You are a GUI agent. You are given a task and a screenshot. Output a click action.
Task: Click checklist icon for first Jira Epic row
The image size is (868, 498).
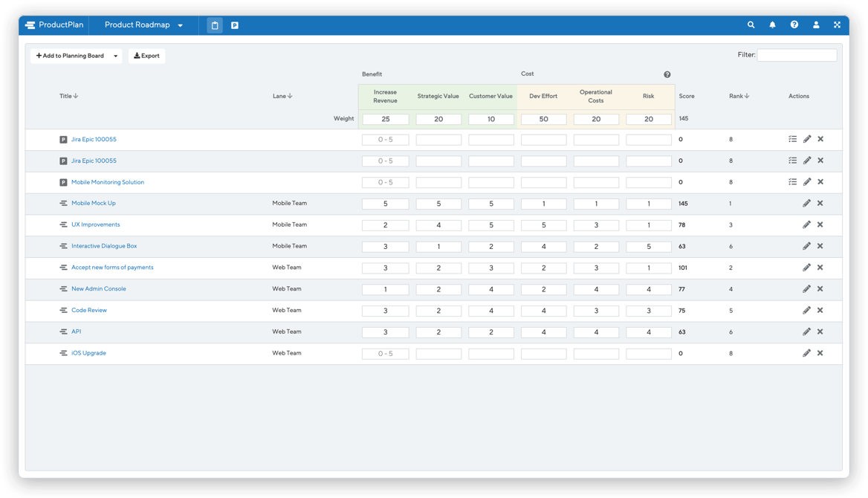click(793, 140)
